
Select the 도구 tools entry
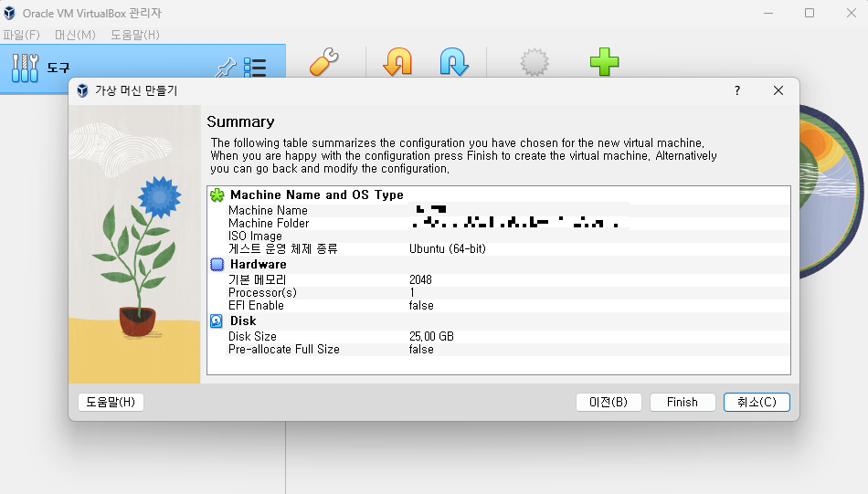click(x=143, y=68)
